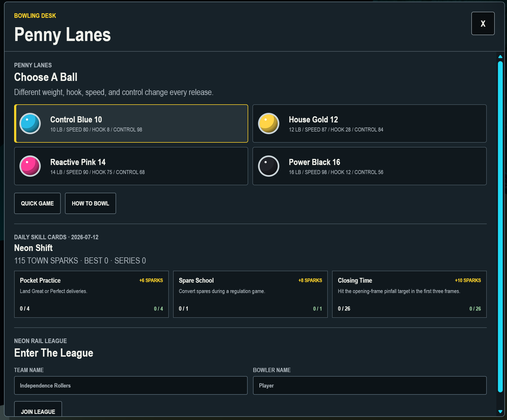This screenshot has width=507, height=420.
Task: Click the scrollbar up arrow
Action: coord(500,57)
